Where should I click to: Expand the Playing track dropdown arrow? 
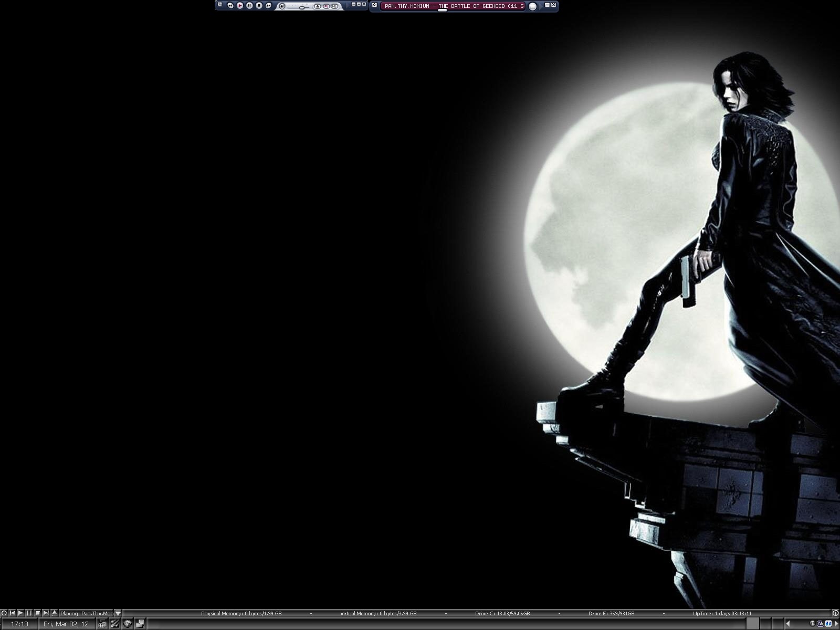coord(118,613)
